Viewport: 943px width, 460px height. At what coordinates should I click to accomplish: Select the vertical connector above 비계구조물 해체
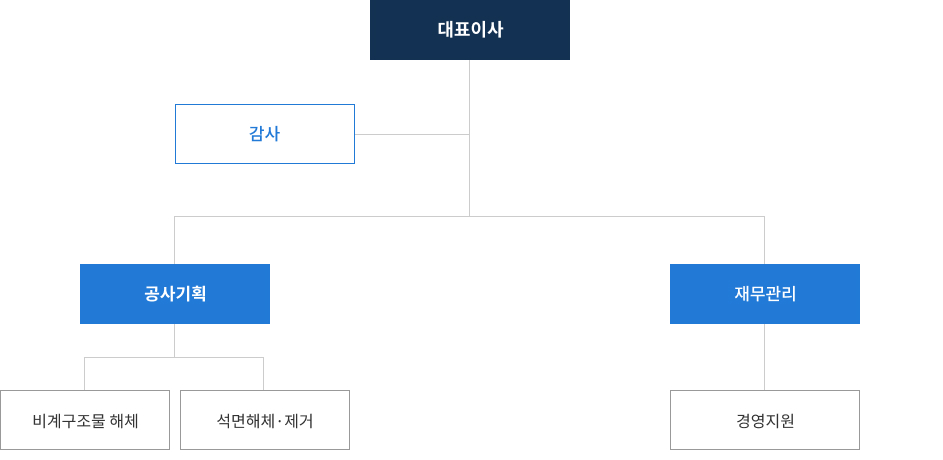click(84, 374)
